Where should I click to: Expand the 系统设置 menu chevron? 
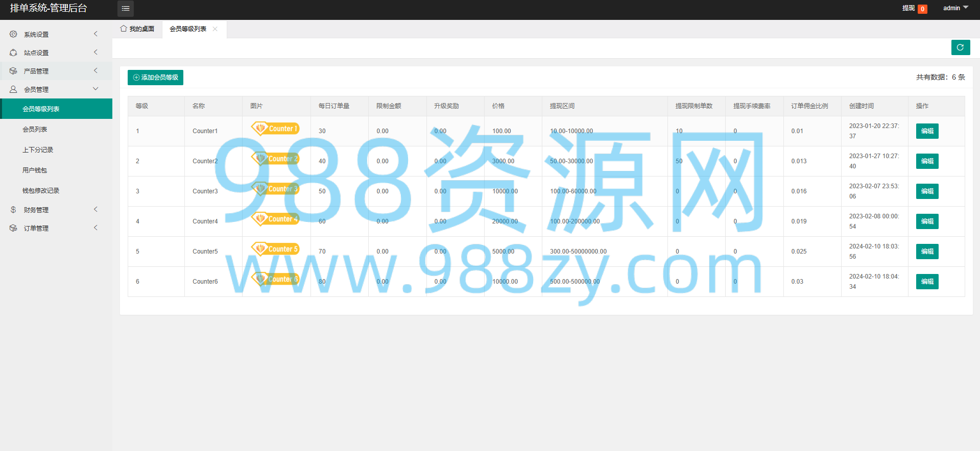(x=95, y=34)
